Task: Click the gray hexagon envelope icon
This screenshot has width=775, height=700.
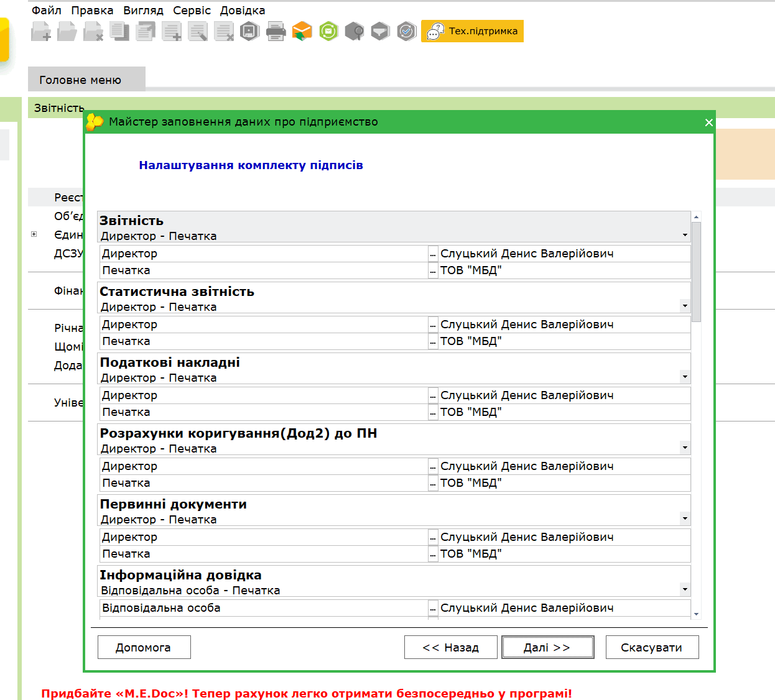Action: click(380, 31)
